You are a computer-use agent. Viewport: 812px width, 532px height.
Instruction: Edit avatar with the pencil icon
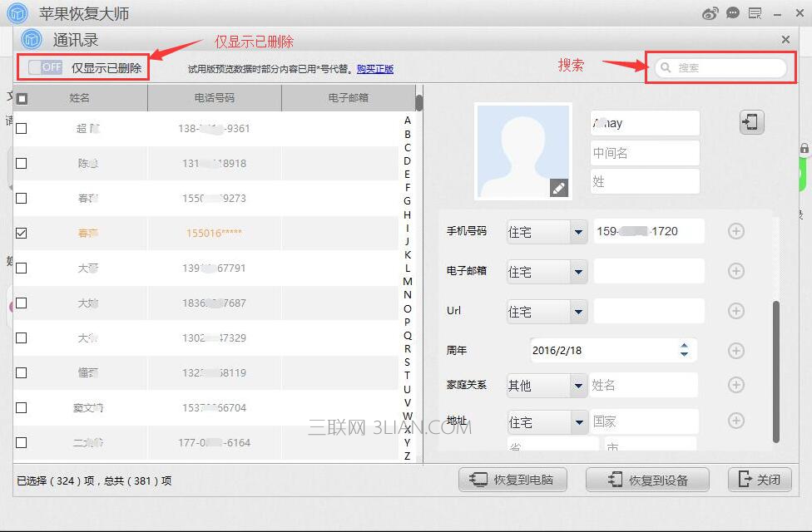pyautogui.click(x=559, y=188)
